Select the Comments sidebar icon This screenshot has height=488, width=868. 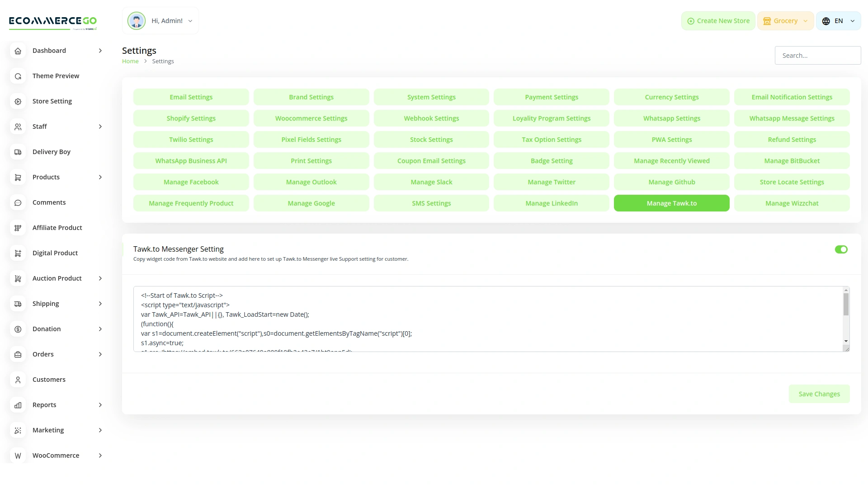(18, 202)
